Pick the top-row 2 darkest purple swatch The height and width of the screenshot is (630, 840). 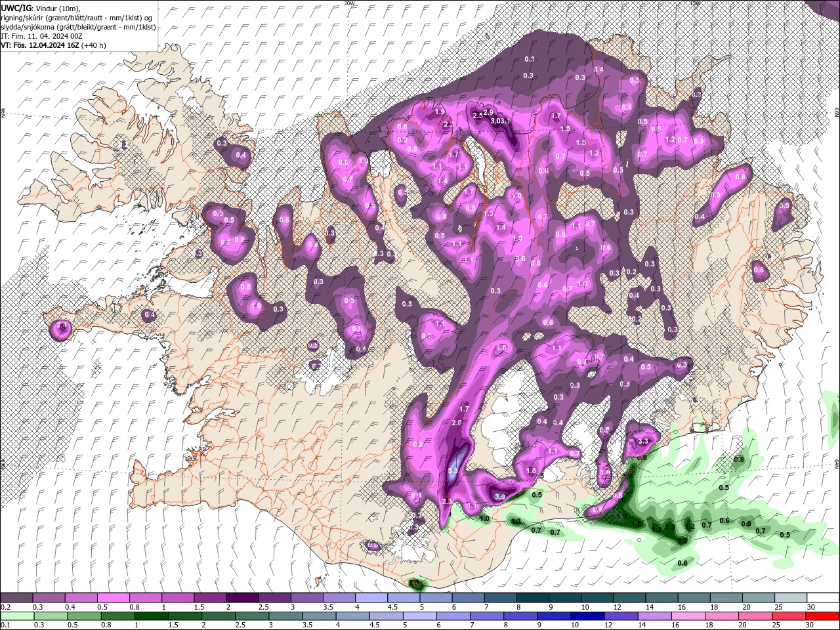(242, 598)
